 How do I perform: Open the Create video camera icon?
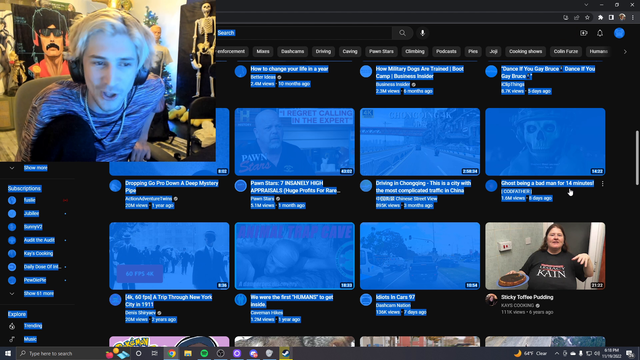[x=584, y=33]
